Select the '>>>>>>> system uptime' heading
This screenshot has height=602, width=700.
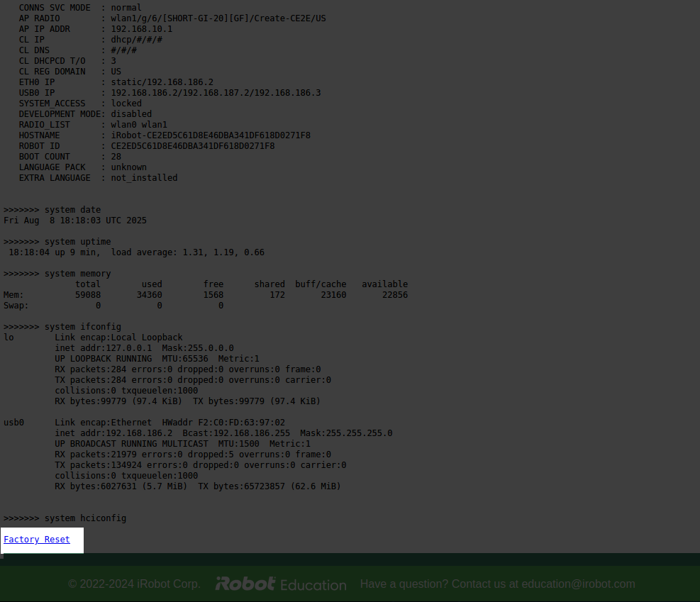click(57, 242)
